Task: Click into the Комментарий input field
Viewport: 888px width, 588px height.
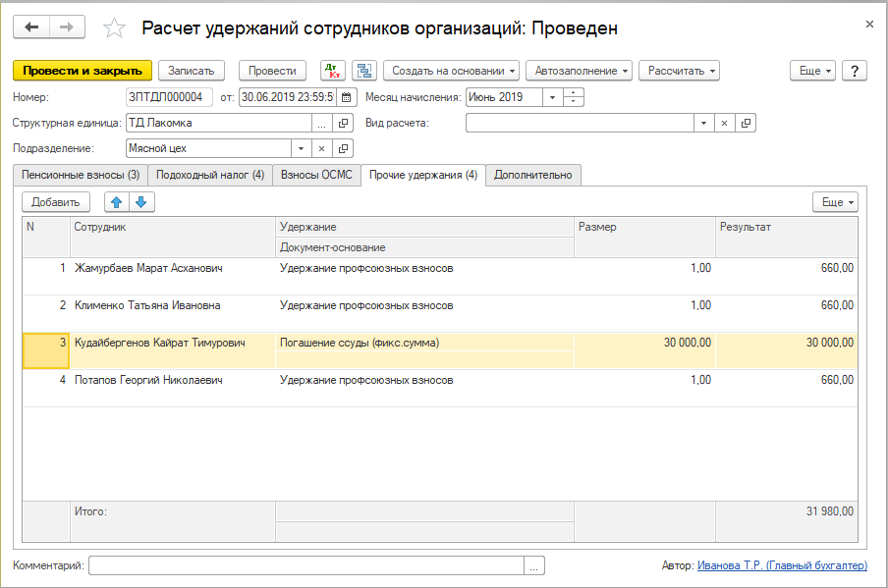Action: tap(306, 565)
